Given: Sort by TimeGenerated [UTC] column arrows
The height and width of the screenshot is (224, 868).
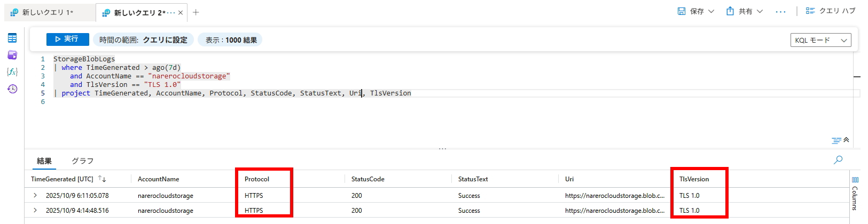Looking at the screenshot, I should point(102,179).
